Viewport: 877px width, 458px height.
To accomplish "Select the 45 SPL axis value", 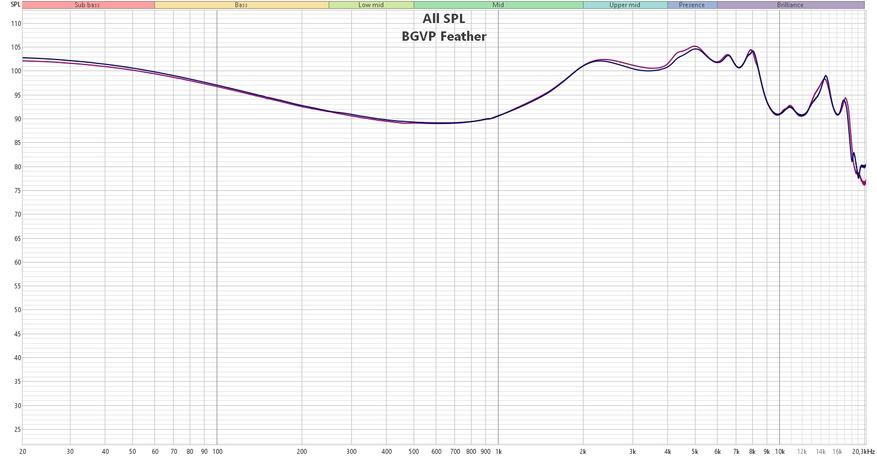I will [x=18, y=334].
